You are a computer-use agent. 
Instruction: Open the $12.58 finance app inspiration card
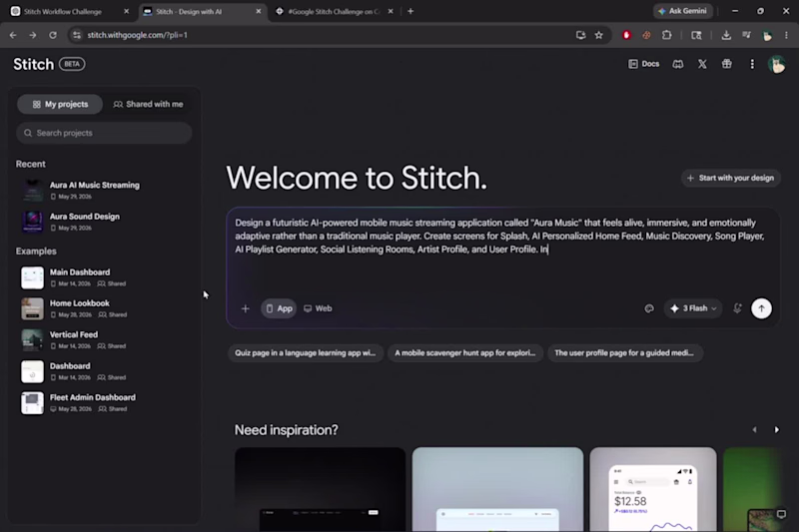point(653,489)
